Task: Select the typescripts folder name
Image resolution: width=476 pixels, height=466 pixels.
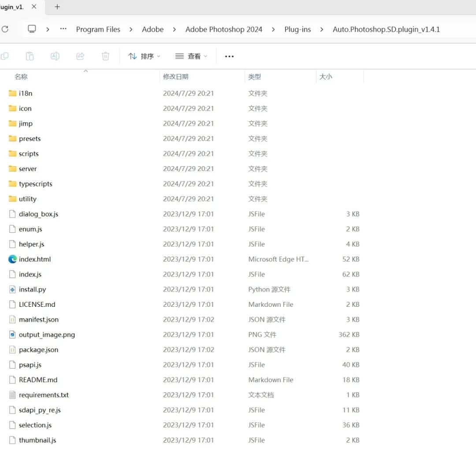Action: pyautogui.click(x=36, y=184)
